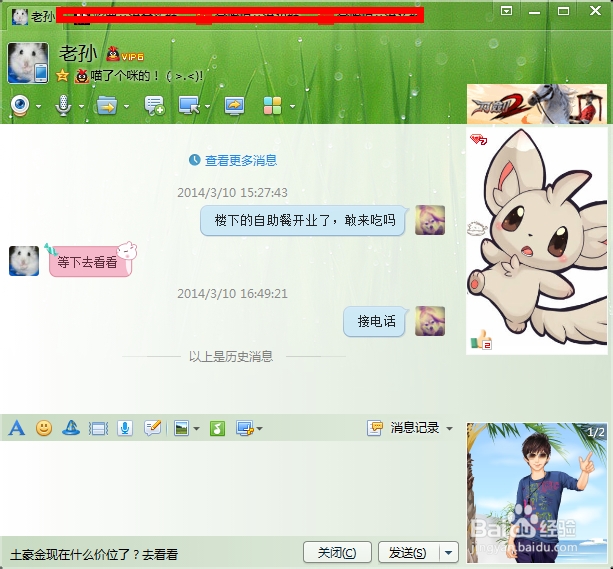Open video call options dropdown arrow
Screen dimensions: 613x569
(x=38, y=106)
